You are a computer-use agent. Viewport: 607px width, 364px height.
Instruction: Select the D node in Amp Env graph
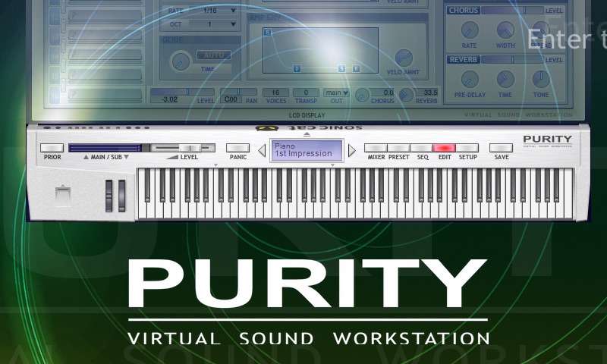click(x=297, y=68)
